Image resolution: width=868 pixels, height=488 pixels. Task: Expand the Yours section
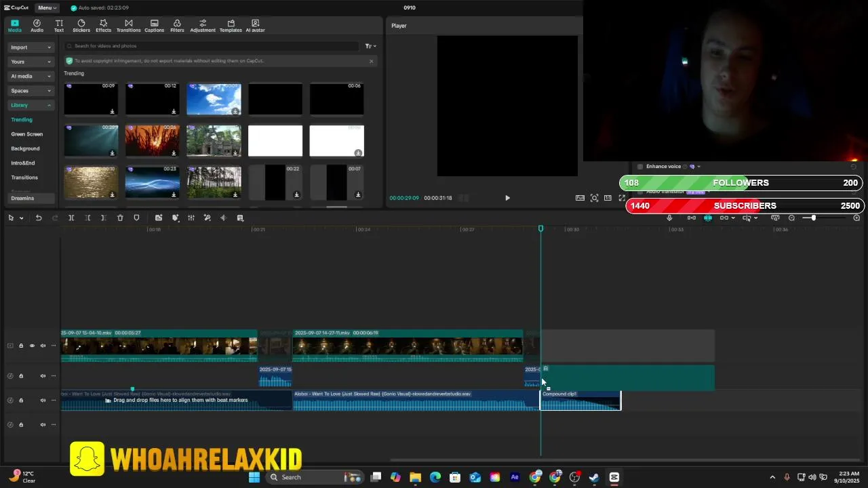click(31, 62)
